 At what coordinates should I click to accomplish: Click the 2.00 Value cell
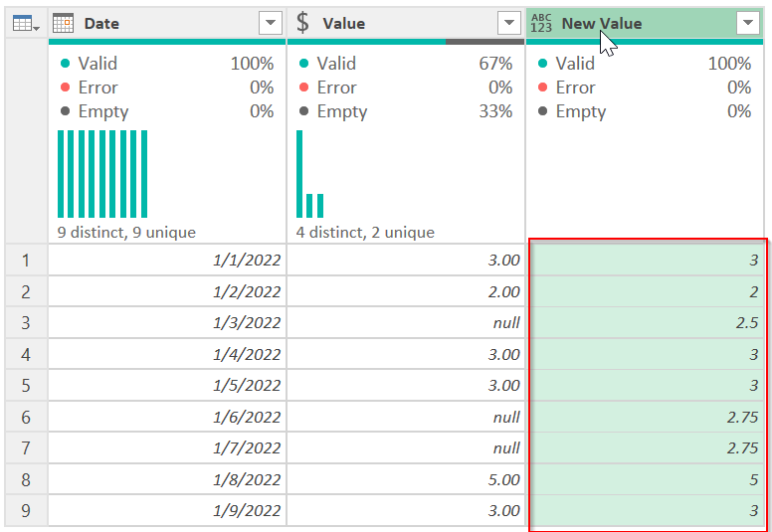click(406, 291)
